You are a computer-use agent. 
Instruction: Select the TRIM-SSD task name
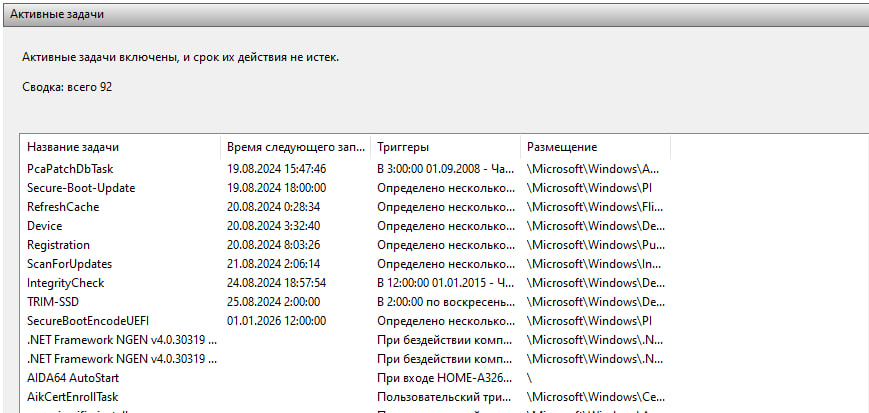(56, 302)
